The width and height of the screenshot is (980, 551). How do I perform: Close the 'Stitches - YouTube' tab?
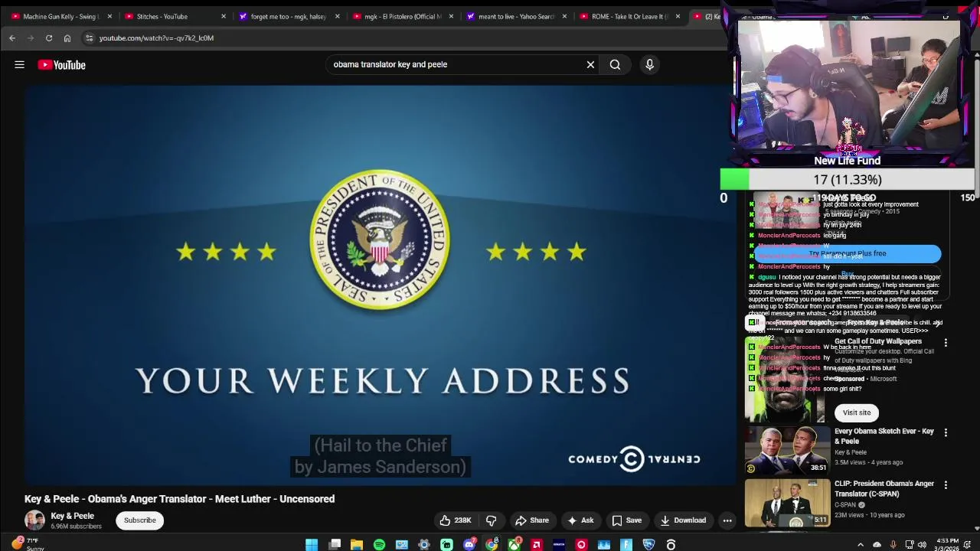224,16
